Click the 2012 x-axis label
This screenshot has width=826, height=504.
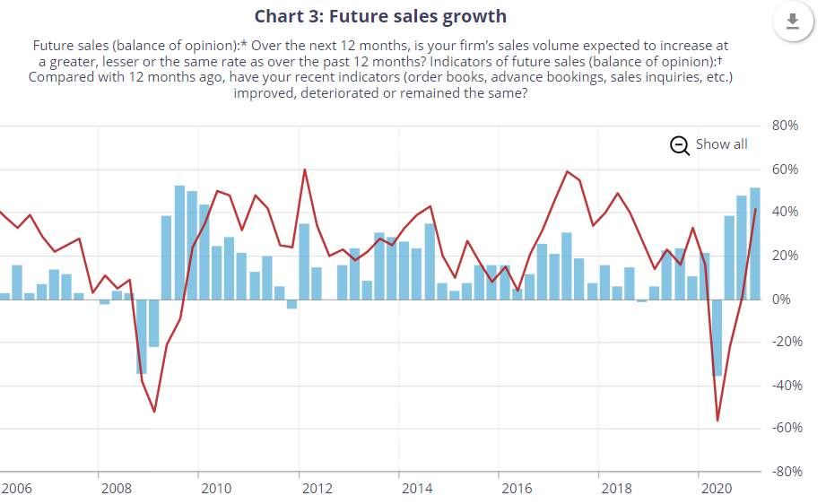point(317,489)
